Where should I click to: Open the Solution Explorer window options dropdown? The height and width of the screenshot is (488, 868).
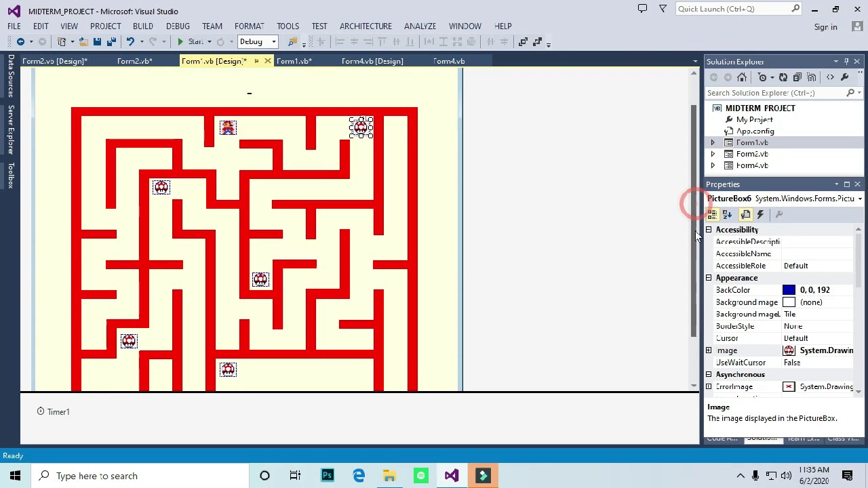click(x=835, y=62)
